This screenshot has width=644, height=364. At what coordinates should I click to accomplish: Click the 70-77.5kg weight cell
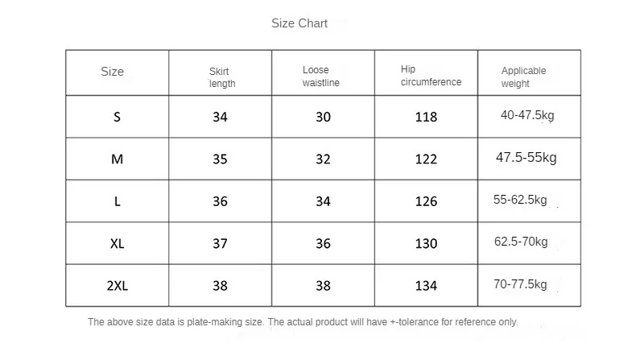pos(520,284)
